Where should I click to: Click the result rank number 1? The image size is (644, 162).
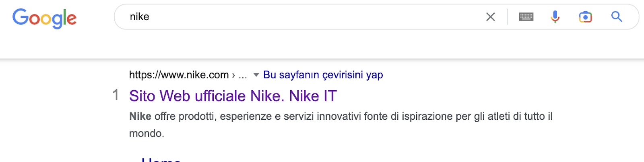tap(116, 96)
